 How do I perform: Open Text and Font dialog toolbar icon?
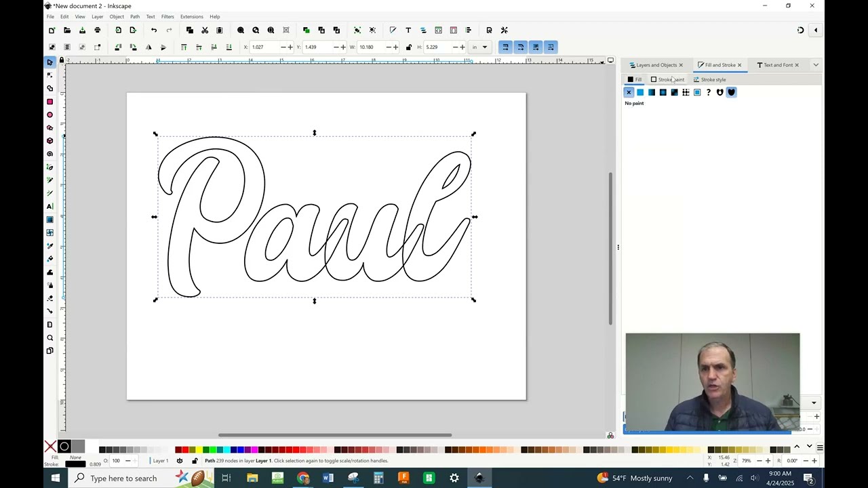(x=408, y=30)
